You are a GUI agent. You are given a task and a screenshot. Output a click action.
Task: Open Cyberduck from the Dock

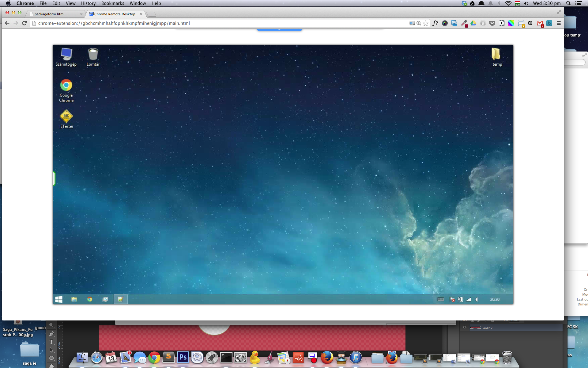tap(255, 357)
